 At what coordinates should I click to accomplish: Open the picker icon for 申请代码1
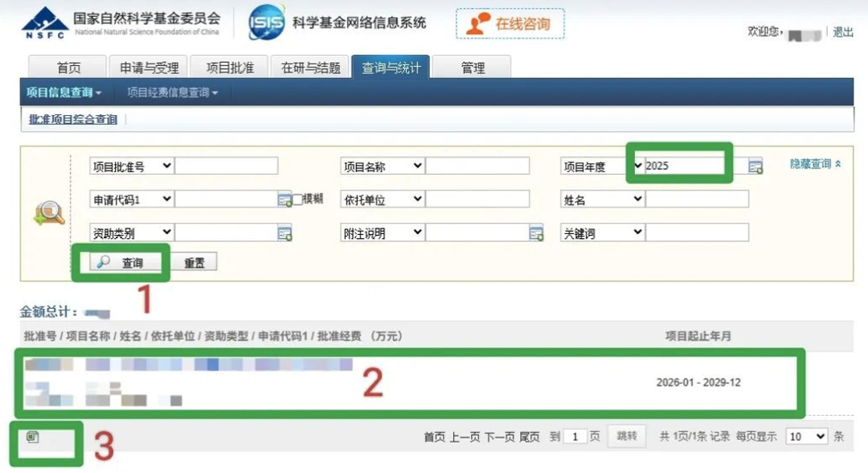285,200
